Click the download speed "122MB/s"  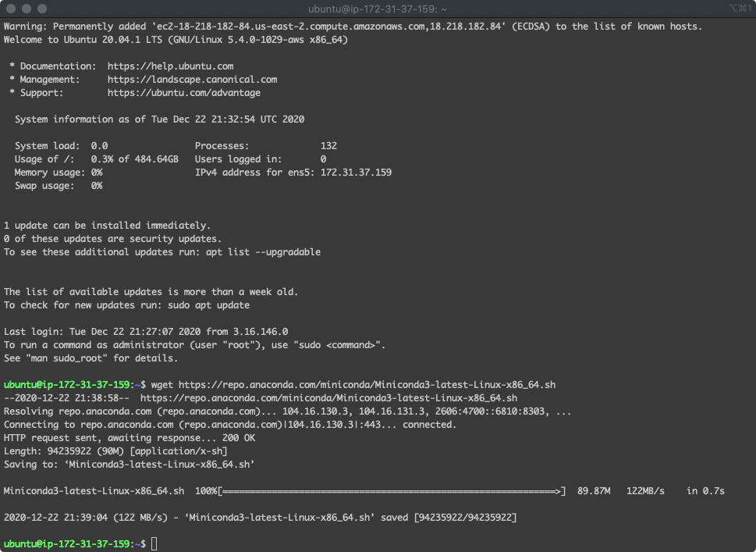[645, 491]
